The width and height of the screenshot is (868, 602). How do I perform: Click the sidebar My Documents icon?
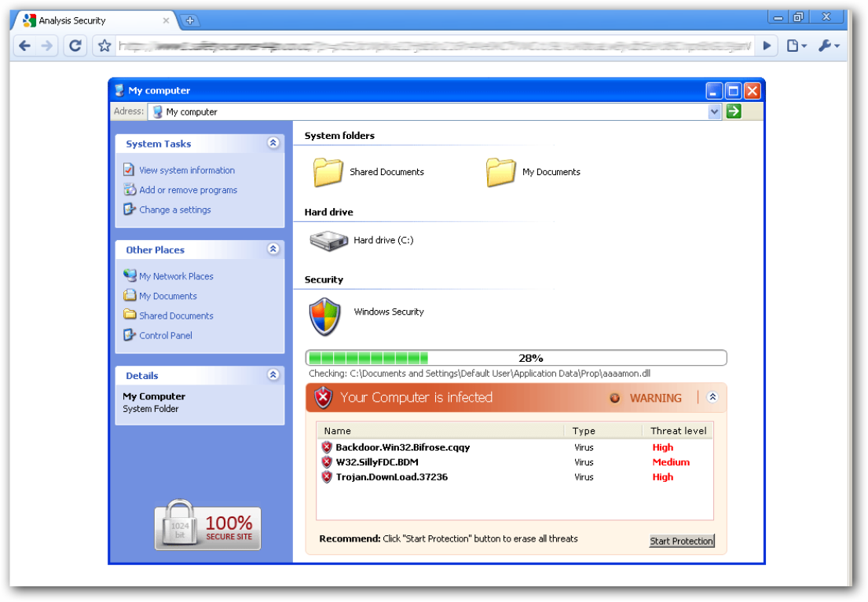[x=130, y=295]
